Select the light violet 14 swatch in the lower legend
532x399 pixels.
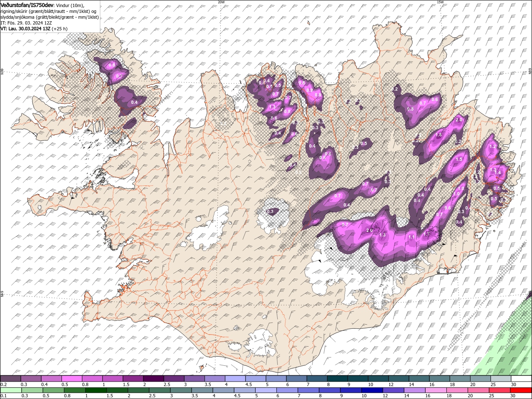[x=414, y=390]
